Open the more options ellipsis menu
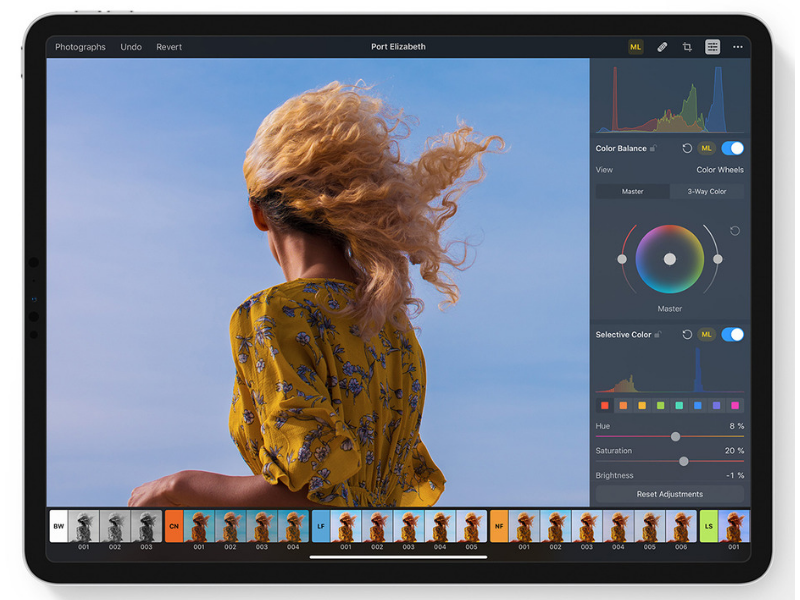 [738, 47]
